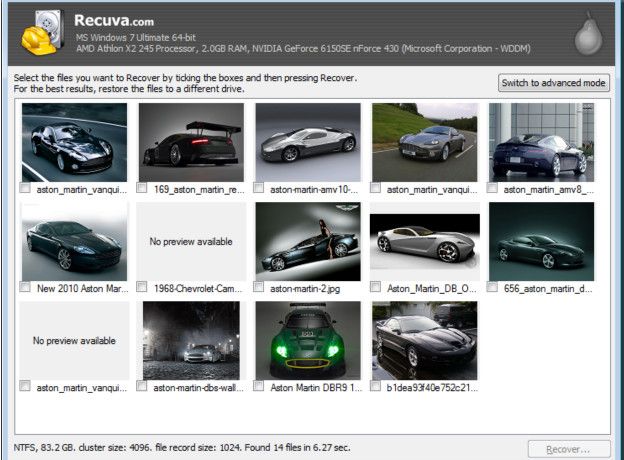Tick checkbox for b1dea93f40e752c21... file
Screen dimensions: 624x460
point(375,386)
